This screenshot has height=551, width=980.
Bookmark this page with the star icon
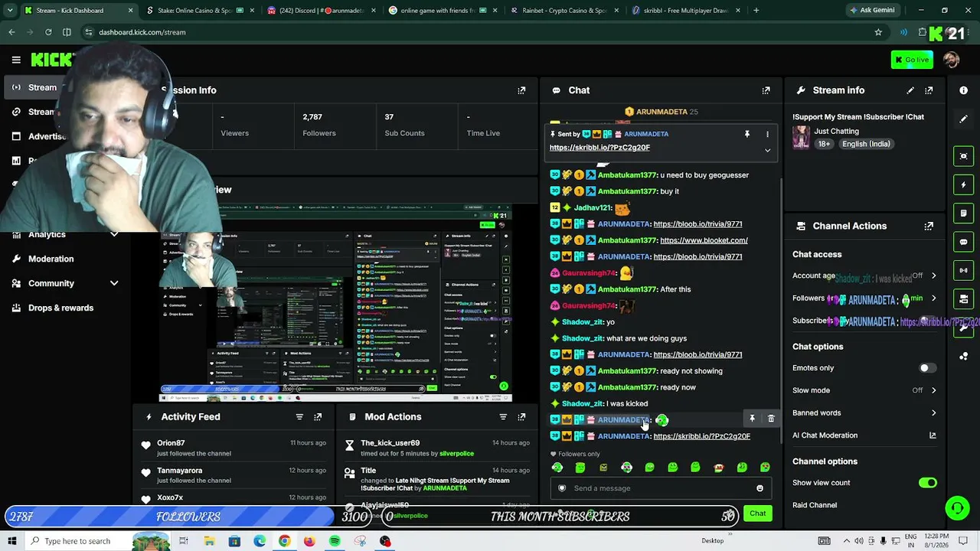pos(878,32)
